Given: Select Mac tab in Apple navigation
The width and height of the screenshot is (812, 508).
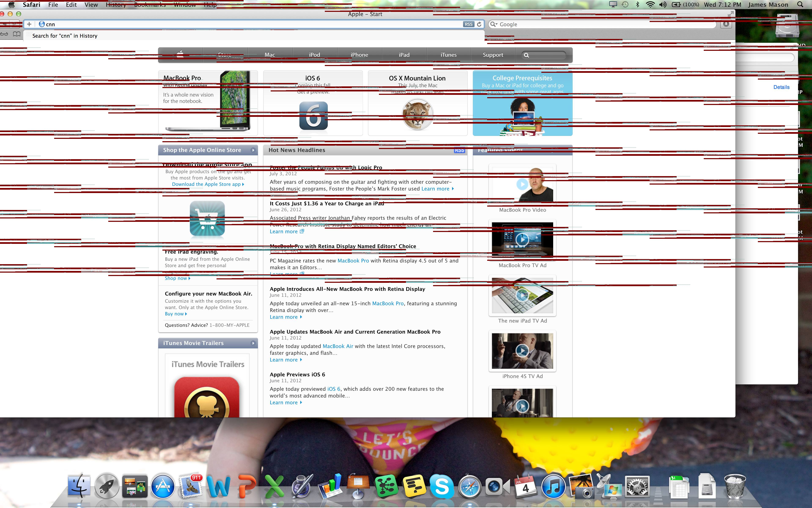Looking at the screenshot, I should 270,55.
